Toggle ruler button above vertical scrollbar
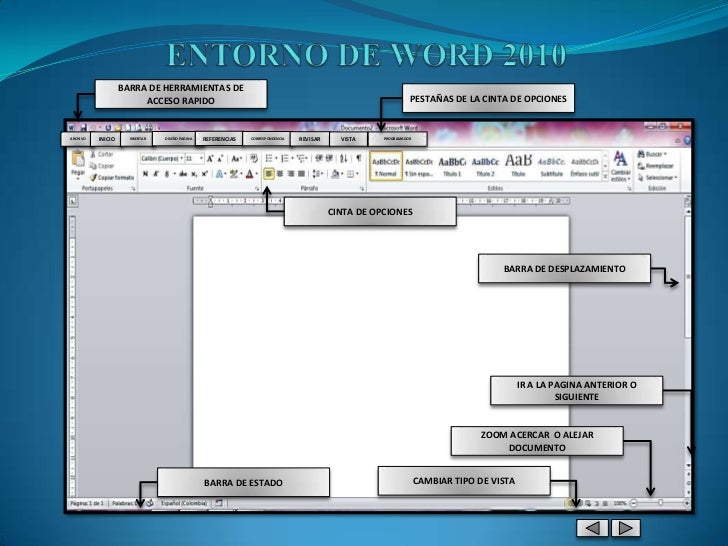Image resolution: width=728 pixels, height=546 pixels. click(x=688, y=201)
